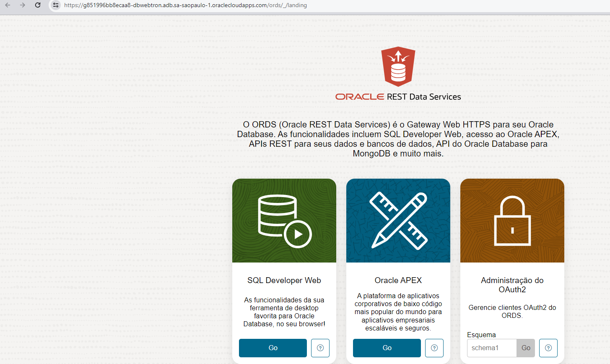
Task: Click the SQL Developer Web database play icon
Action: click(284, 221)
